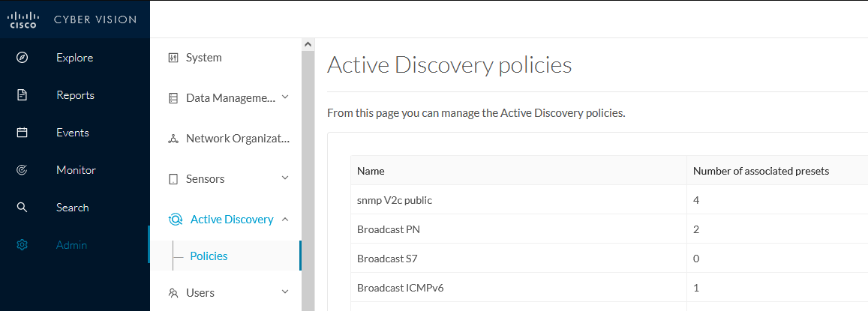The image size is (868, 311).
Task: Open the Policies submenu item
Action: pyautogui.click(x=209, y=256)
